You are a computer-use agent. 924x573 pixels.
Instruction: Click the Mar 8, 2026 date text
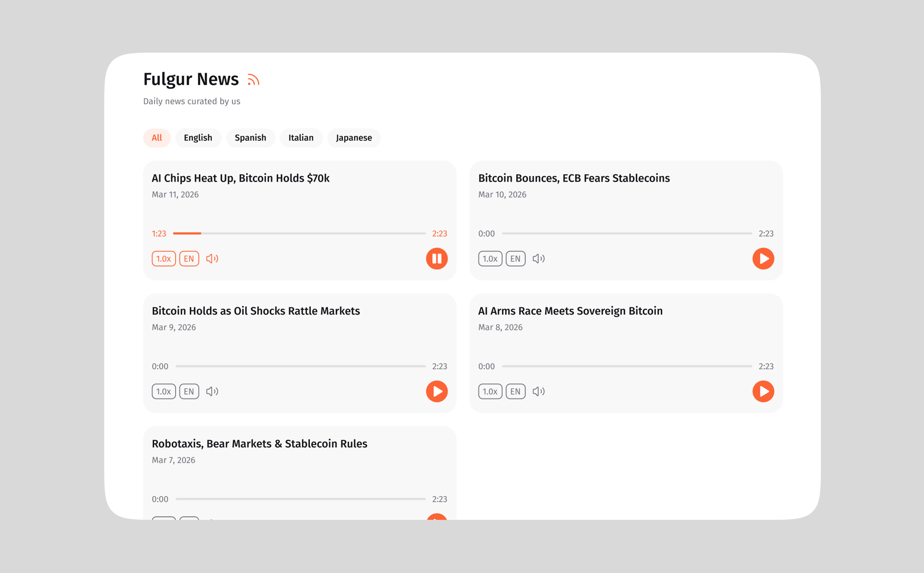click(500, 327)
